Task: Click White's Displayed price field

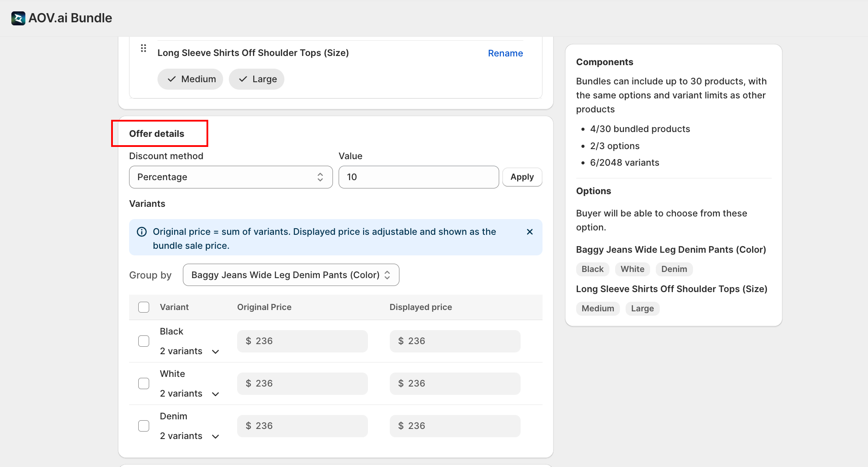Action: coord(455,383)
